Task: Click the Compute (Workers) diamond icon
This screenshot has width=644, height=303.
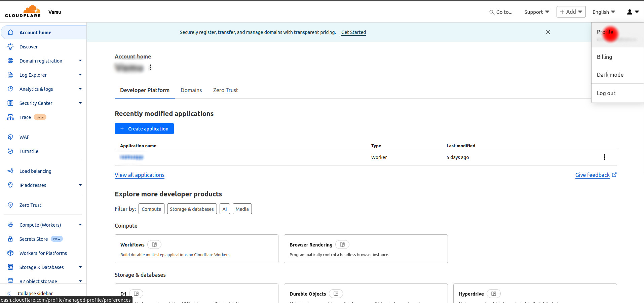Action: (x=10, y=225)
